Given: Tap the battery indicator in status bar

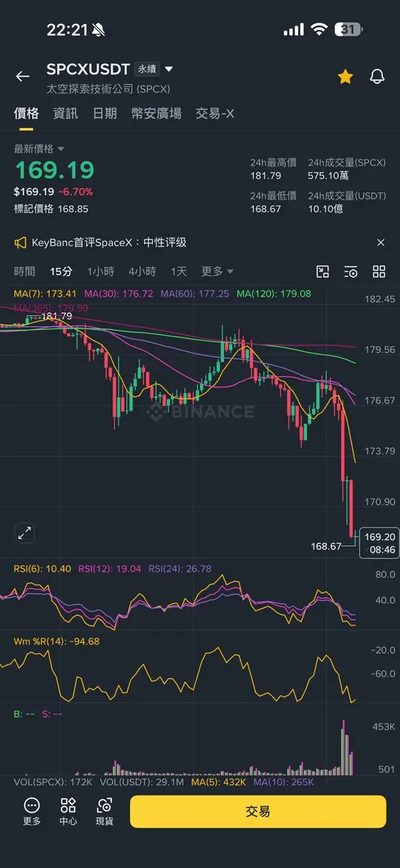Looking at the screenshot, I should pos(348,30).
